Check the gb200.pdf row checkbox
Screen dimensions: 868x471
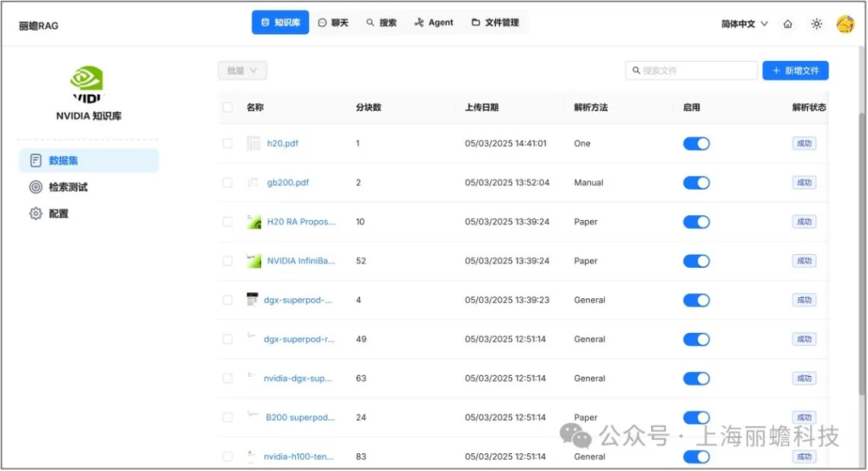click(x=227, y=183)
